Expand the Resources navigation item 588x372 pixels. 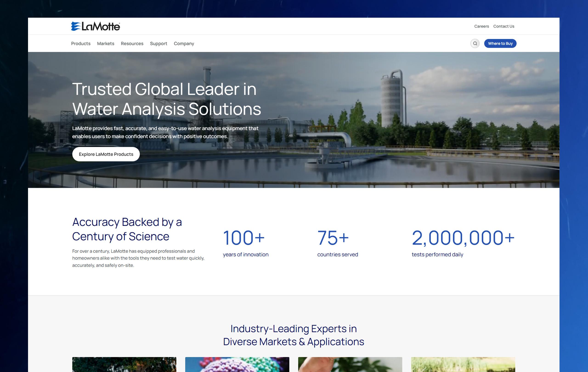[x=132, y=43]
